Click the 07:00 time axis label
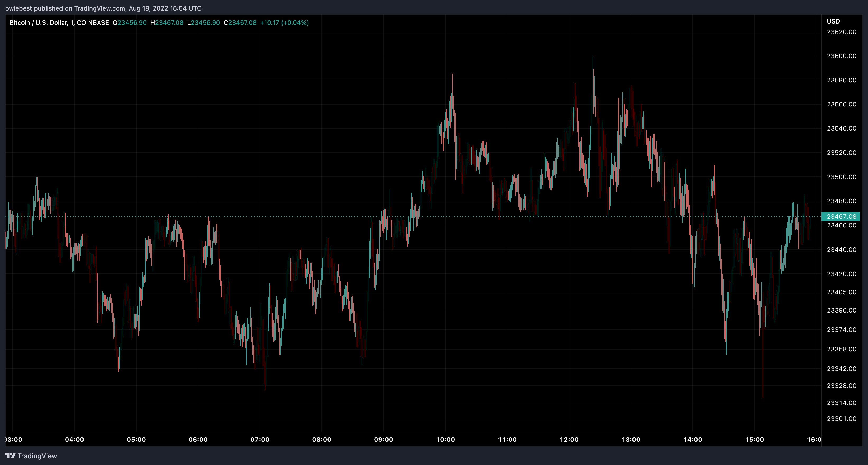Viewport: 868px width, 465px height. [260, 439]
